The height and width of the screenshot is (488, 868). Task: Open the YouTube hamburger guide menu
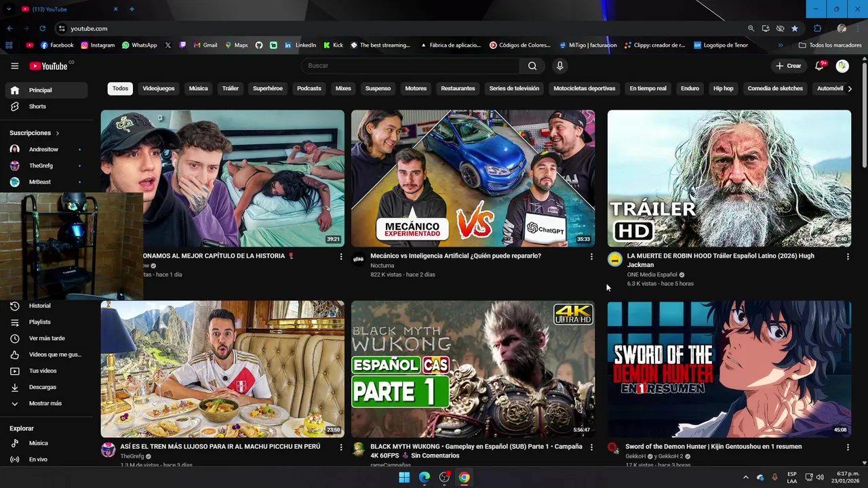(14, 66)
